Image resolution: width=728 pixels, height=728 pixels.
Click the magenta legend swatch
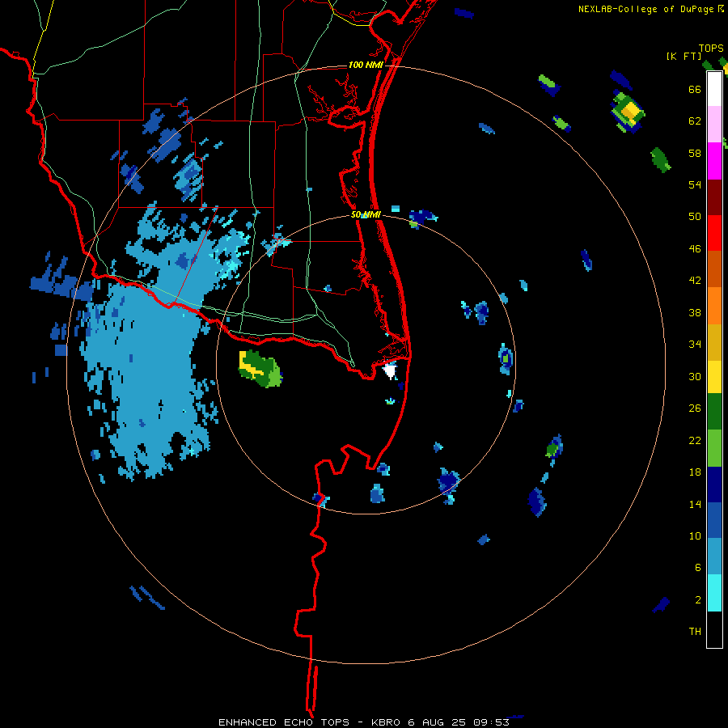tap(714, 161)
